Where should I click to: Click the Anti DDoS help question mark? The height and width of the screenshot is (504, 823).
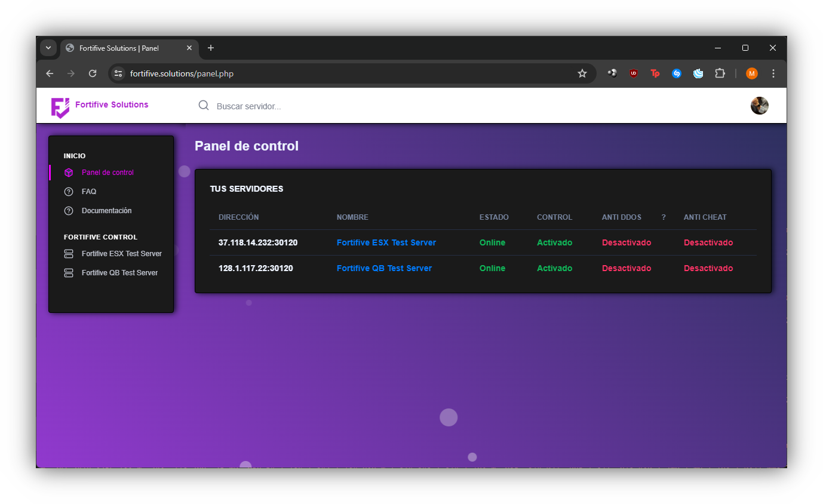(x=664, y=217)
